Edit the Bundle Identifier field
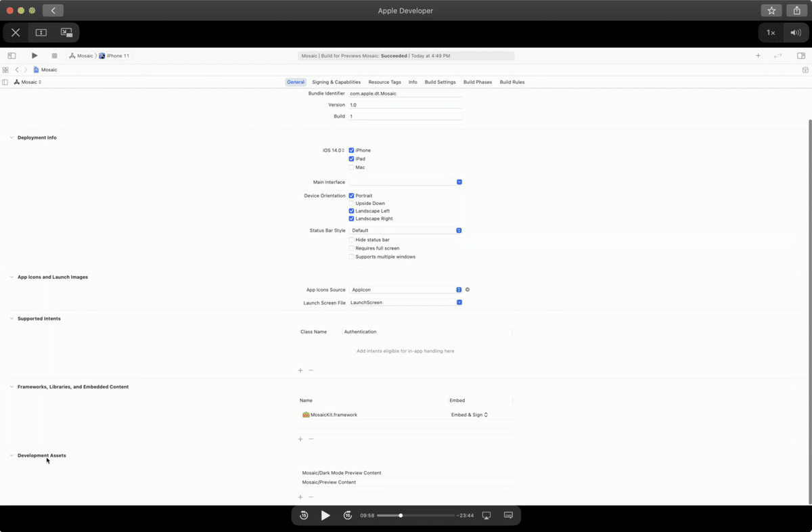Screen dimensions: 812x532 click(x=405, y=93)
